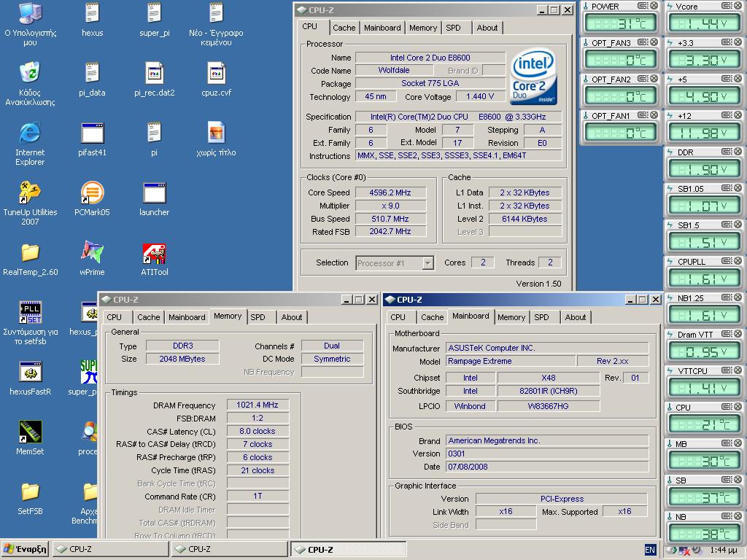Close the CPUPLL sensor panel
Screen dimensions: 747x560
[738, 260]
